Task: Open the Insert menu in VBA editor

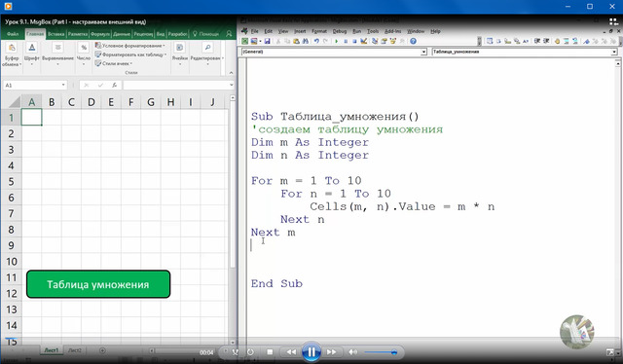Action: point(300,31)
